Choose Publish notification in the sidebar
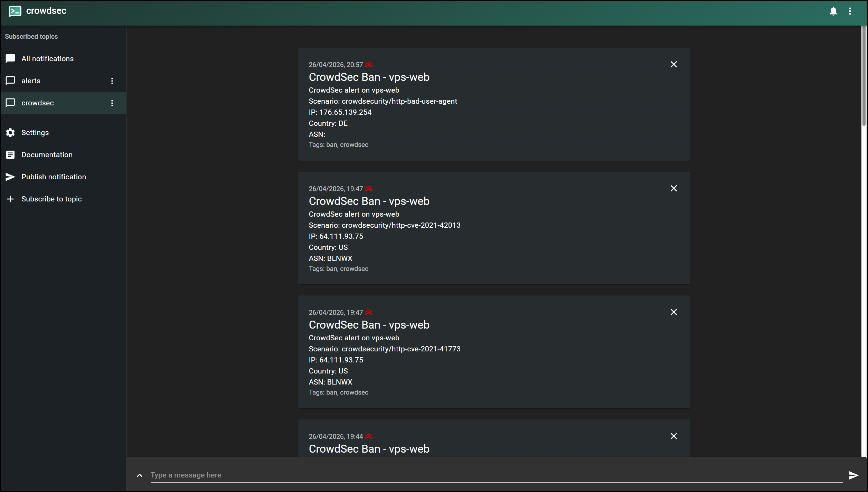Viewport: 868px width, 492px height. (63, 177)
